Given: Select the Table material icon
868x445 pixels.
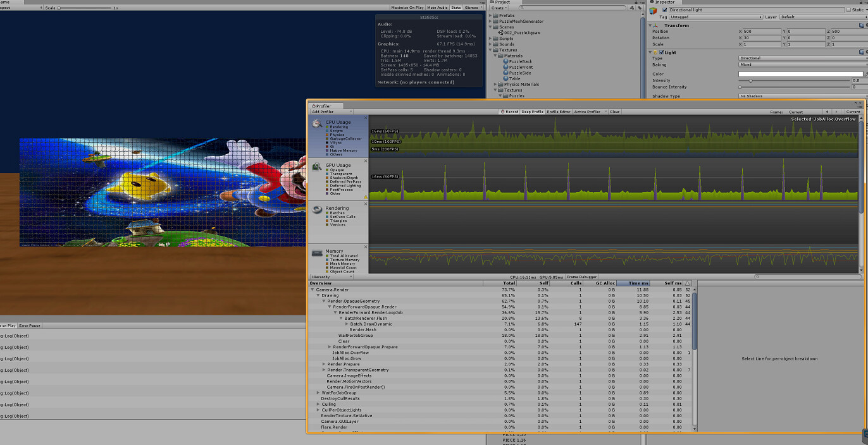Looking at the screenshot, I should [505, 78].
